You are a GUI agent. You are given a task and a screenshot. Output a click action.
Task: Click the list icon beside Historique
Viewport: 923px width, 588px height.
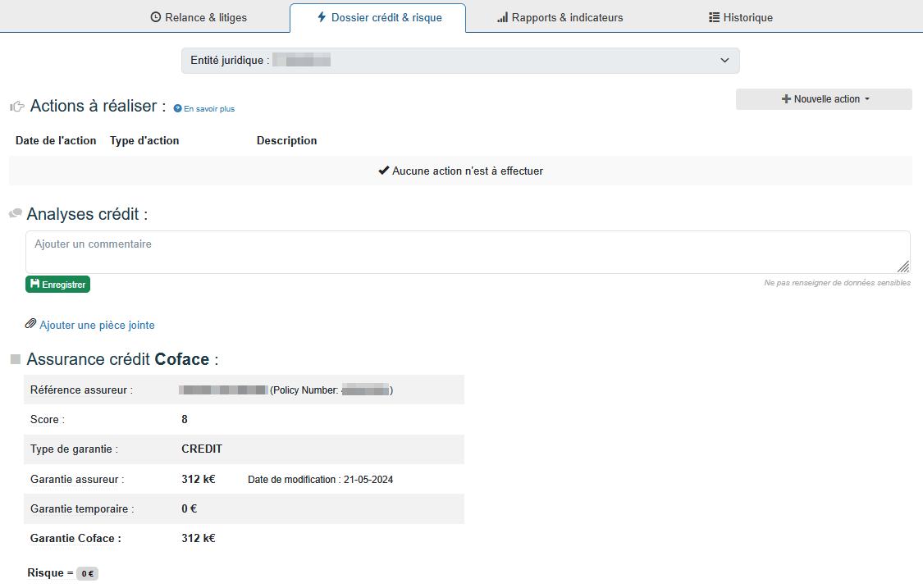coord(714,17)
